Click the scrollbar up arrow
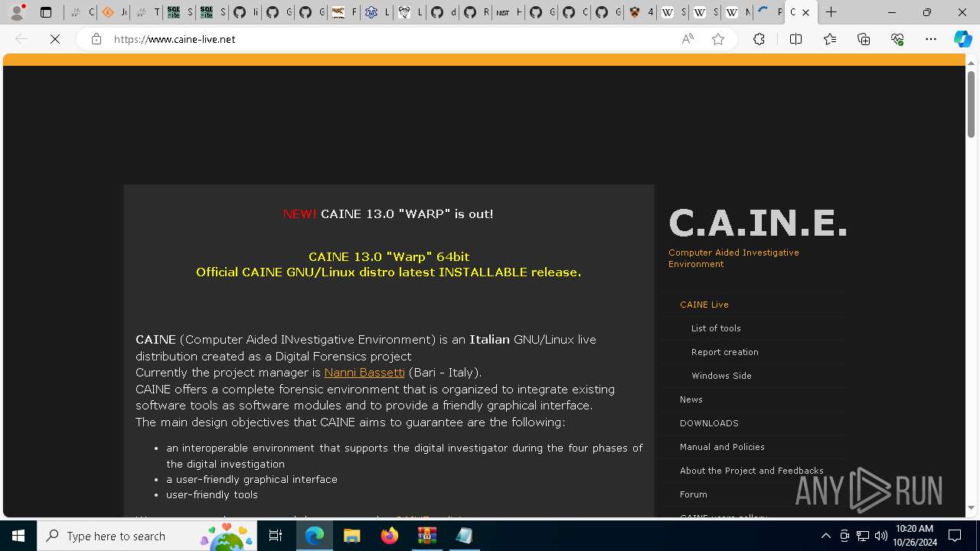The height and width of the screenshot is (551, 980). point(971,62)
